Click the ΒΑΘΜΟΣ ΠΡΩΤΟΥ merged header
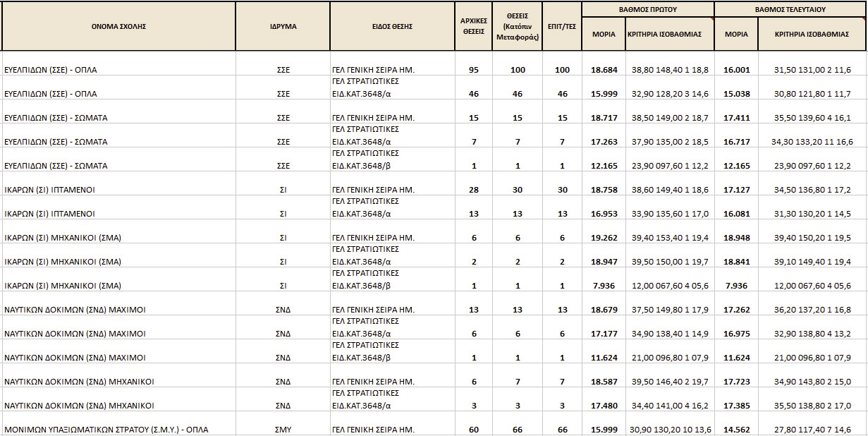This screenshot has height=436, width=868. point(647,10)
